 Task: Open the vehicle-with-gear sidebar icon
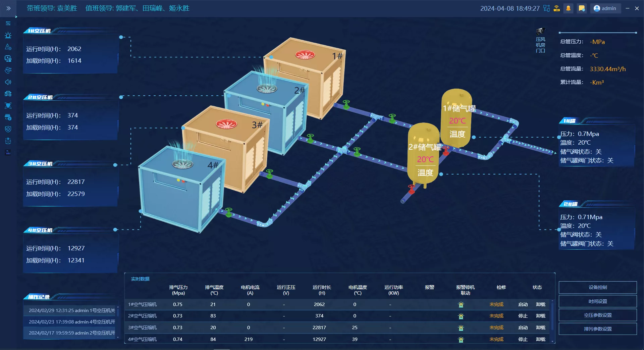coord(8,94)
